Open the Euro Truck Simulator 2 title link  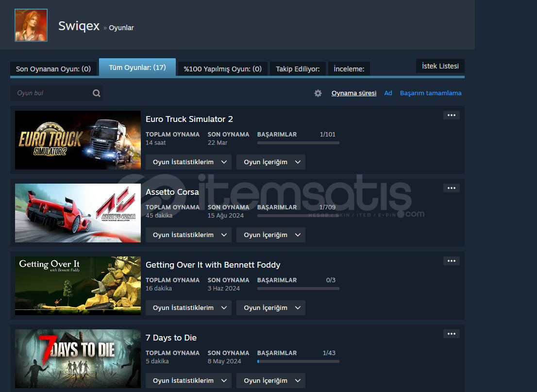click(x=189, y=119)
